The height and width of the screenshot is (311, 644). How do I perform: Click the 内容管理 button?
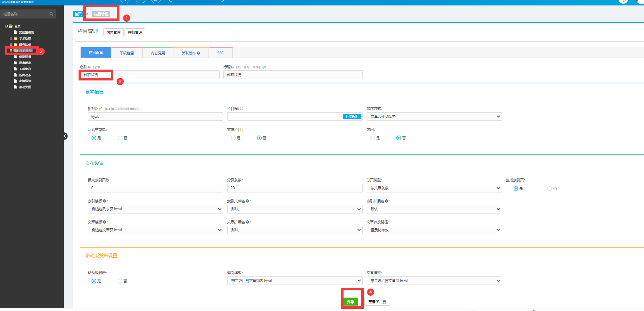pyautogui.click(x=114, y=32)
